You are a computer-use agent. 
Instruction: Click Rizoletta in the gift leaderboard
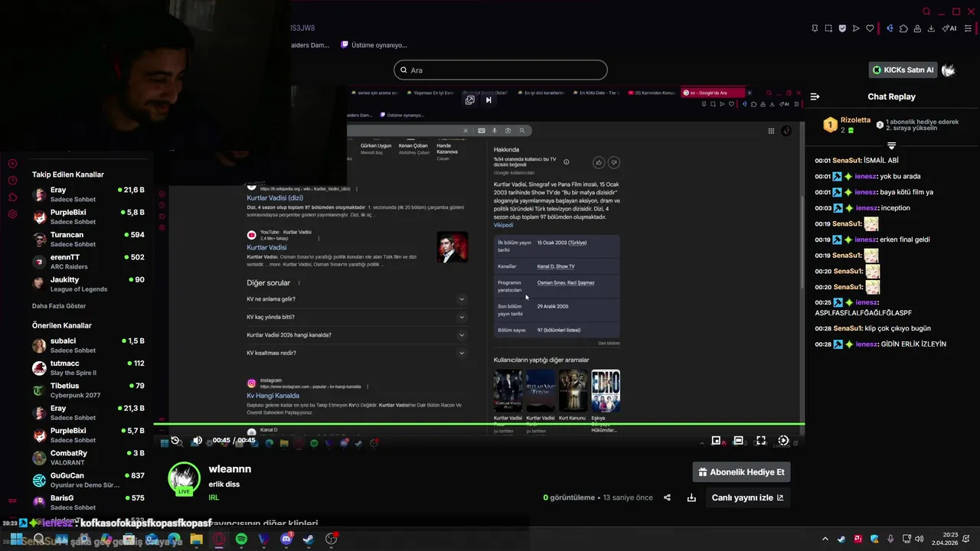point(855,120)
